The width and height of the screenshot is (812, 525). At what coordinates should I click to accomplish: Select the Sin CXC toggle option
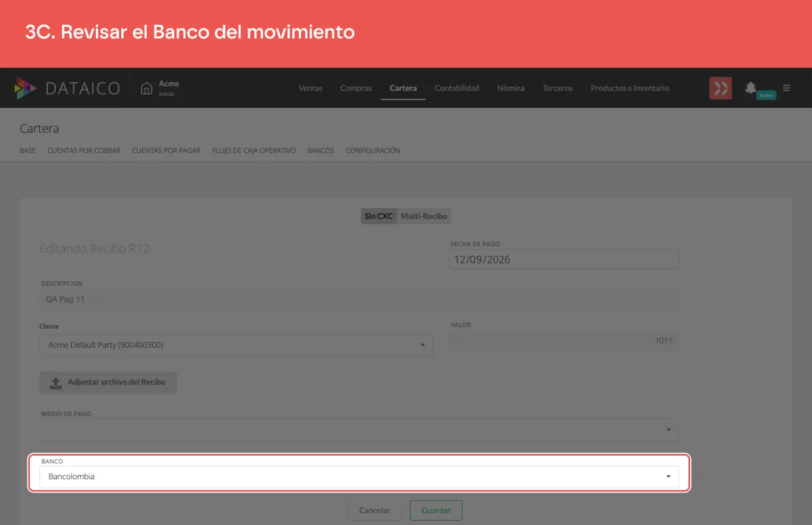(x=379, y=216)
